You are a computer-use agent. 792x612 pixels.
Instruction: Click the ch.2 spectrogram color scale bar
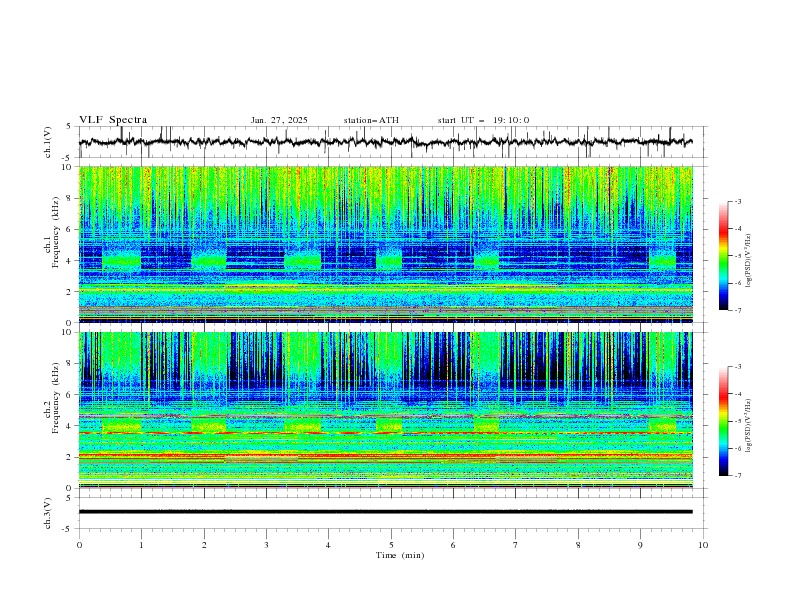[x=723, y=421]
